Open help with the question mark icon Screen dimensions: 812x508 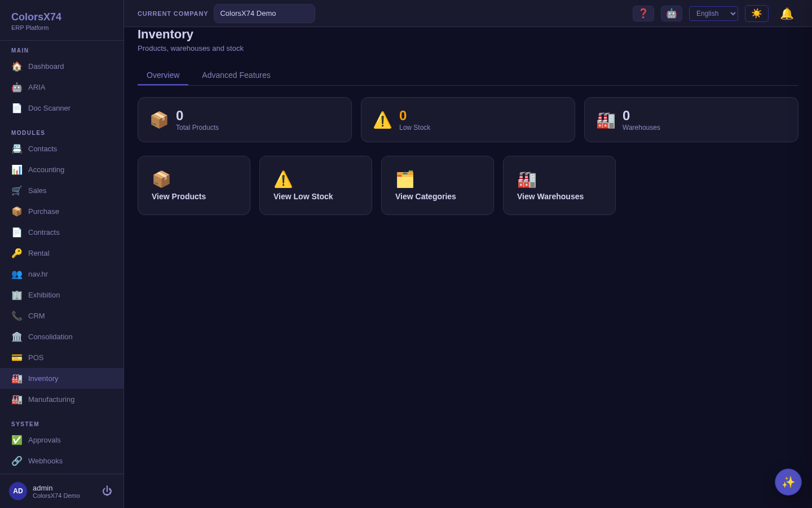(643, 14)
